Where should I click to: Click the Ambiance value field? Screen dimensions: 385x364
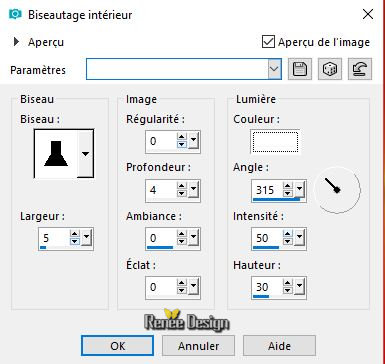pos(161,238)
